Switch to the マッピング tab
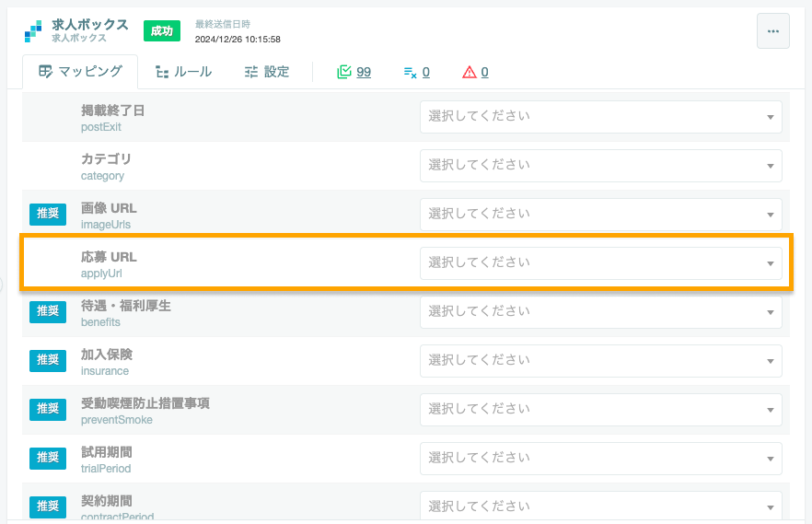This screenshot has height=524, width=812. tap(80, 72)
